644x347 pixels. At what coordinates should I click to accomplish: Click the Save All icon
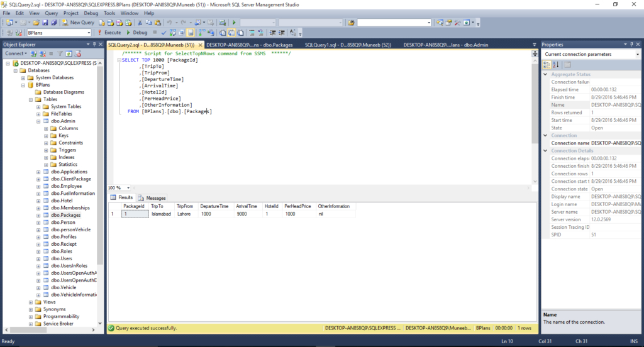(53, 23)
